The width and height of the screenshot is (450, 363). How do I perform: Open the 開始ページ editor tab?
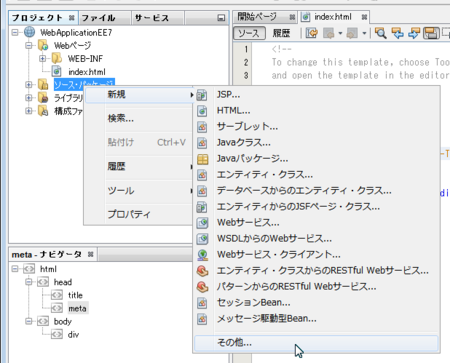[257, 17]
